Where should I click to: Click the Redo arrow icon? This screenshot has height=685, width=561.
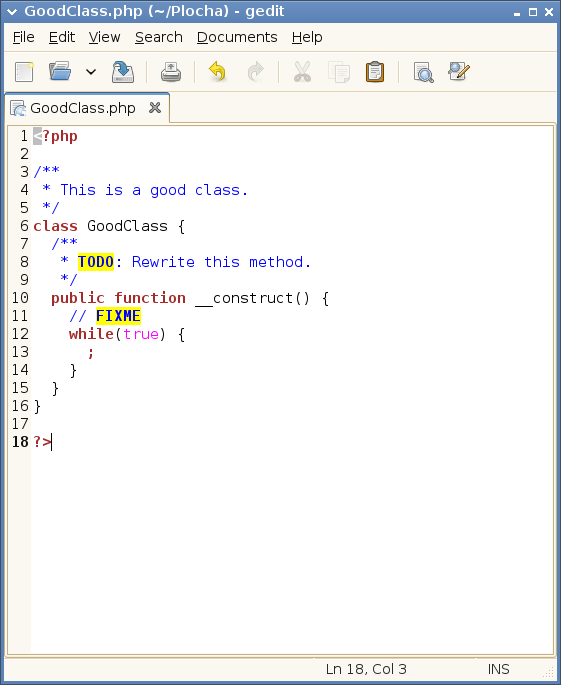coord(256,72)
